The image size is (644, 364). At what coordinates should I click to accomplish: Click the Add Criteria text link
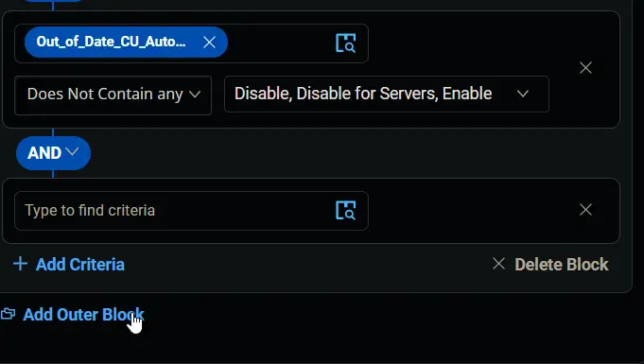(80, 265)
